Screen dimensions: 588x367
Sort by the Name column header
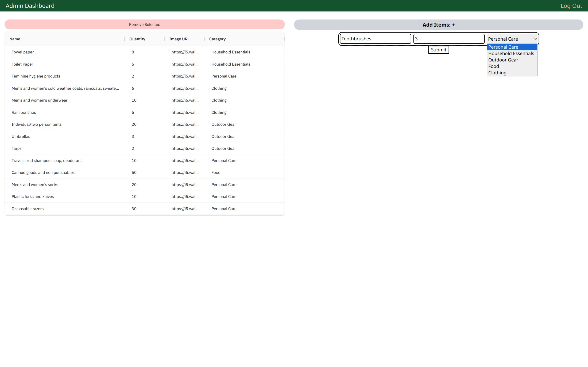point(15,39)
